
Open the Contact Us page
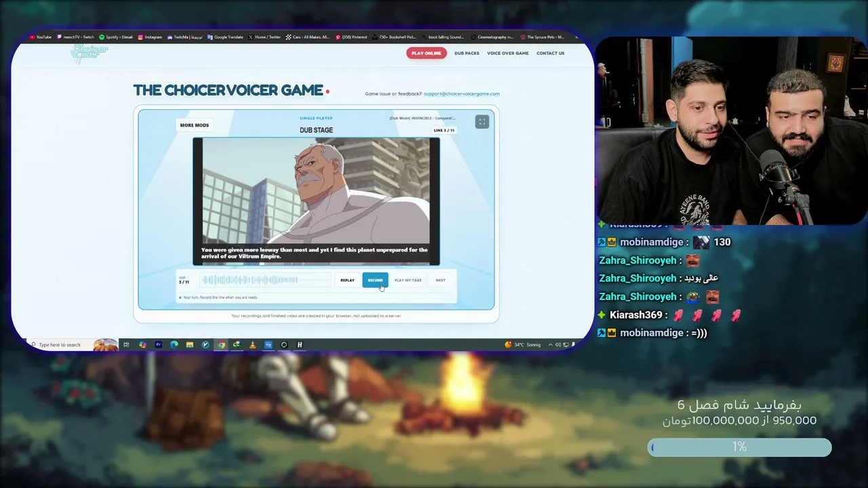[550, 53]
